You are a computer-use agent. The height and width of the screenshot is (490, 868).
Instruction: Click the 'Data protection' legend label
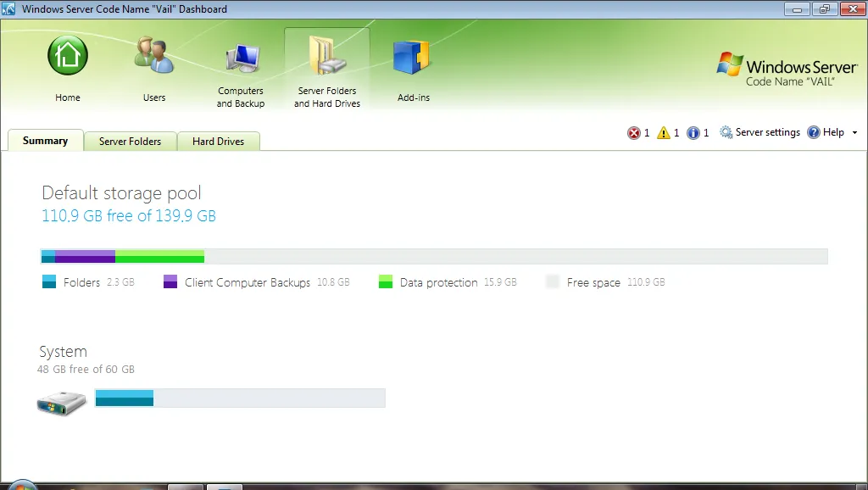point(439,282)
